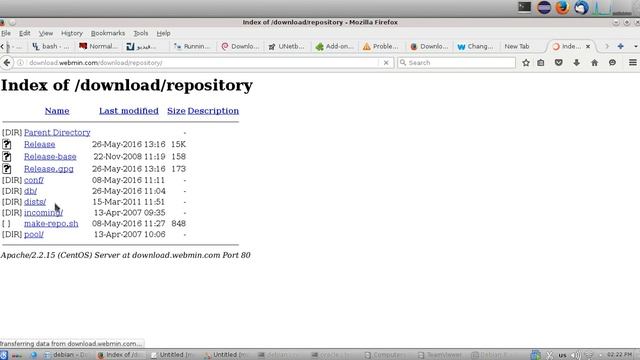The width and height of the screenshot is (640, 360).
Task: Focus the URL address bar
Action: point(202,63)
